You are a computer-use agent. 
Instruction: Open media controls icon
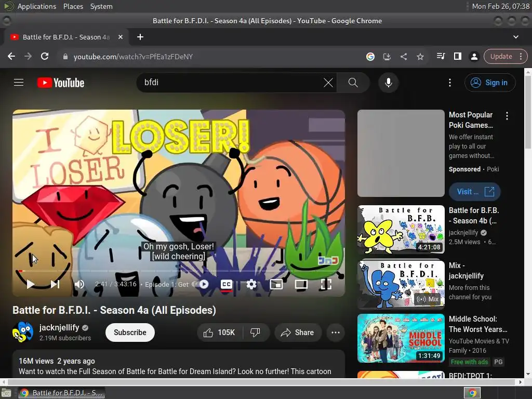click(x=441, y=56)
